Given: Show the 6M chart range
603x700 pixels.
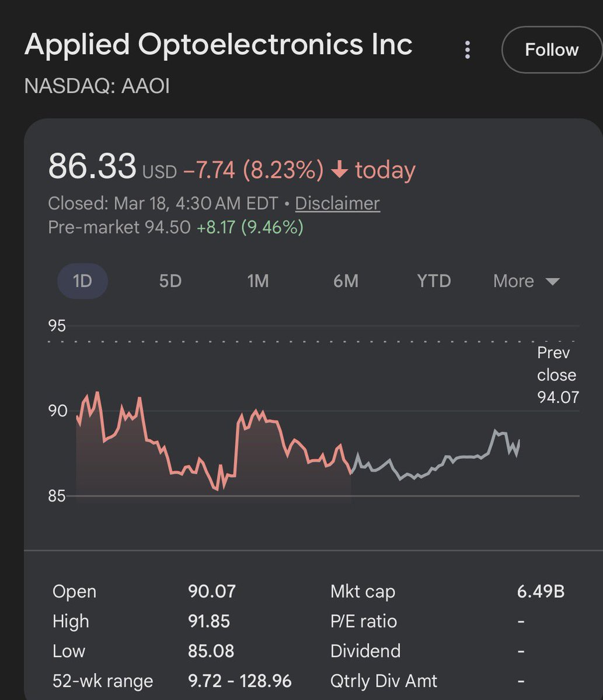Looking at the screenshot, I should [x=346, y=281].
